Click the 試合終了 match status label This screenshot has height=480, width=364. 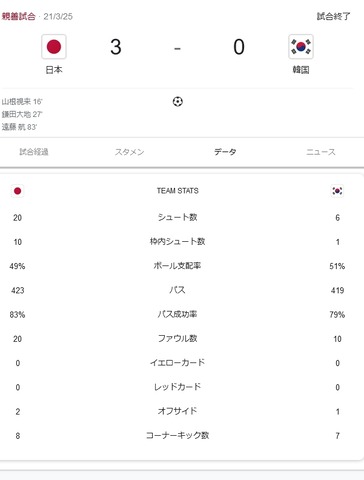pyautogui.click(x=333, y=16)
